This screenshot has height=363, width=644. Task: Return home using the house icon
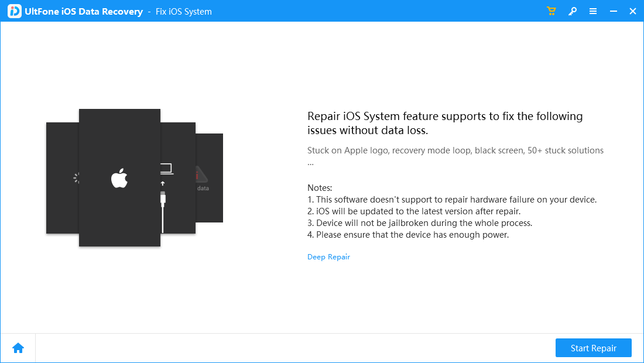point(18,347)
